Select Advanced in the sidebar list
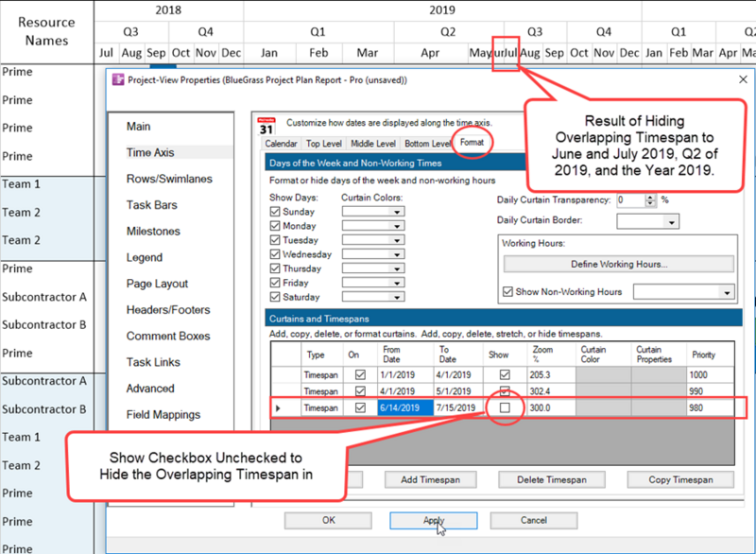The height and width of the screenshot is (554, 756). point(150,389)
